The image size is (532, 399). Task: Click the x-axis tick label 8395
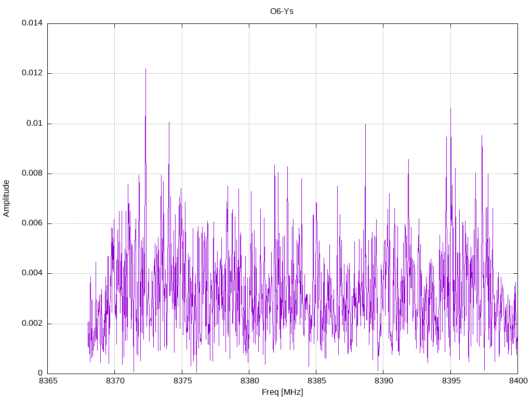click(x=451, y=381)
